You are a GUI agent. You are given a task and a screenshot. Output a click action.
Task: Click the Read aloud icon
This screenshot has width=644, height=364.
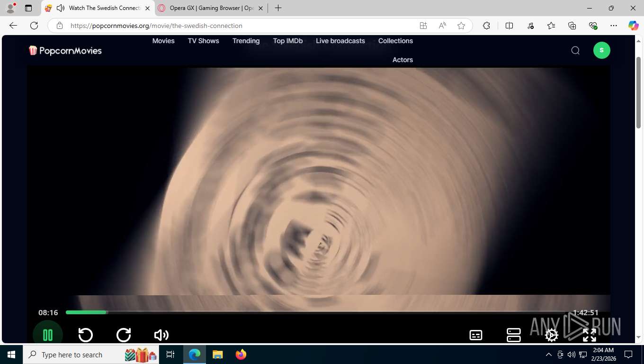click(442, 26)
